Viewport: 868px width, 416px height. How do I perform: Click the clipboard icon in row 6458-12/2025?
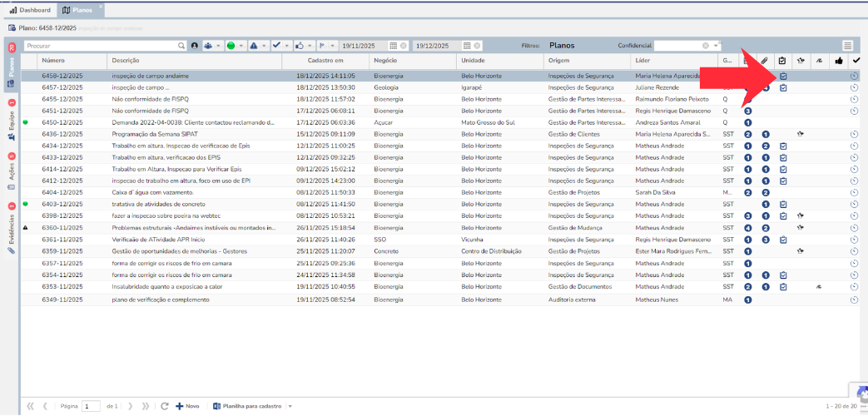tap(782, 77)
